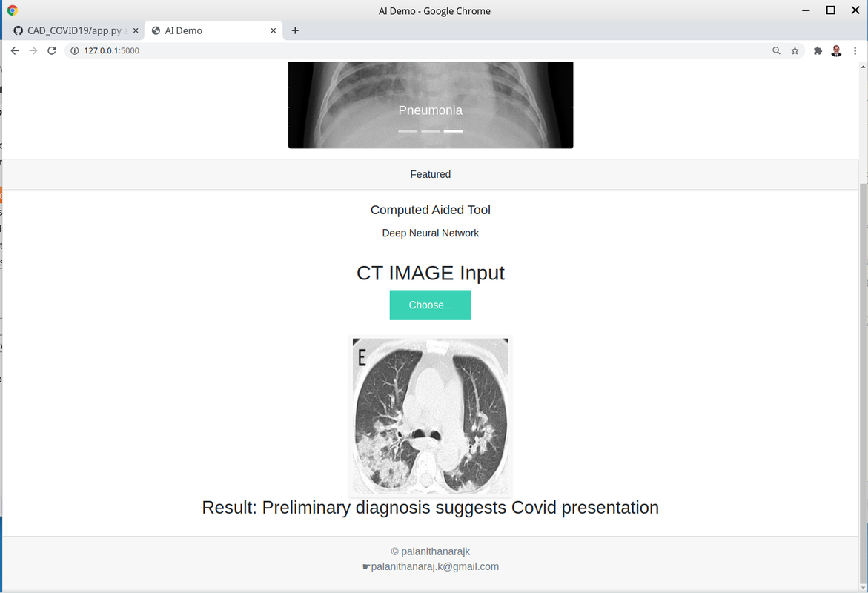View site information icon in address bar

click(x=75, y=50)
